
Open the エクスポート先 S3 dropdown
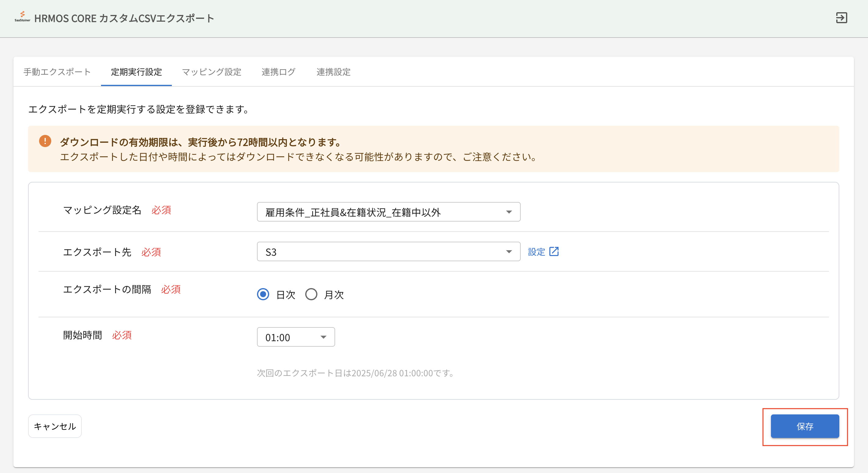click(388, 252)
